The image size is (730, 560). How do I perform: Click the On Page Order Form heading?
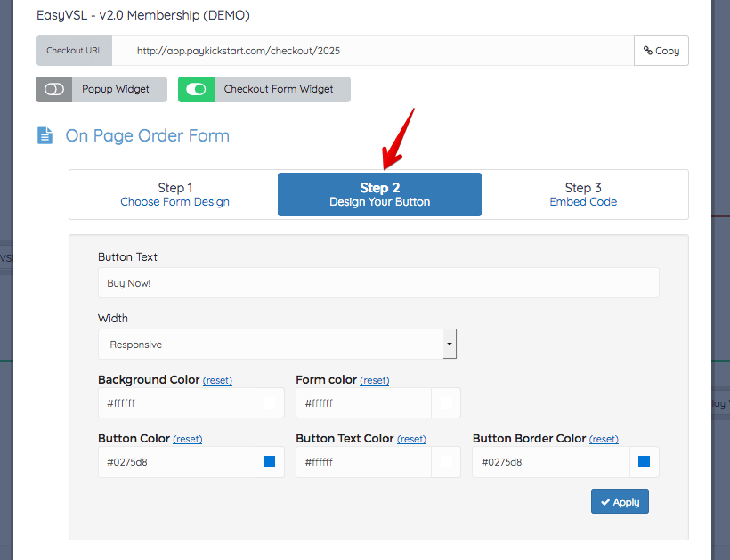click(147, 135)
